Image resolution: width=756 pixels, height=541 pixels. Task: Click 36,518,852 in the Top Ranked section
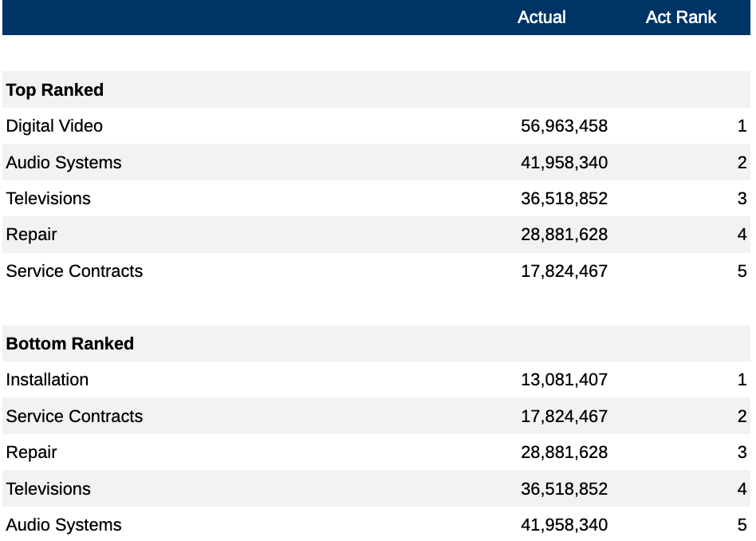click(564, 199)
